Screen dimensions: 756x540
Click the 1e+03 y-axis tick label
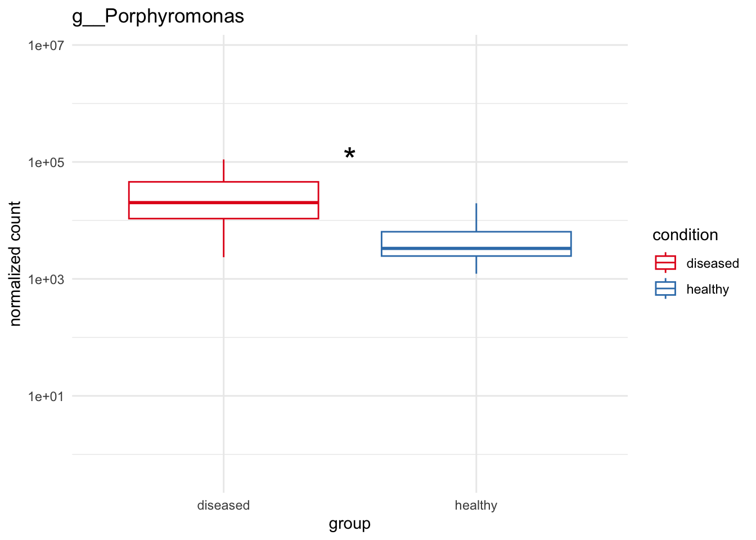(46, 280)
